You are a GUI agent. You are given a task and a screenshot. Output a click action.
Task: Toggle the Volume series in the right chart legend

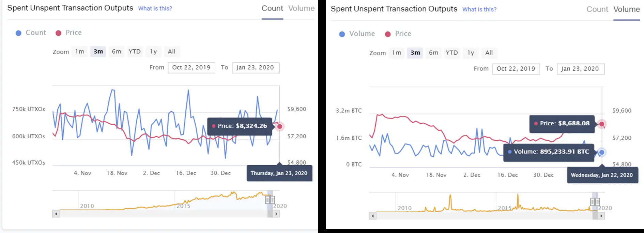point(362,34)
